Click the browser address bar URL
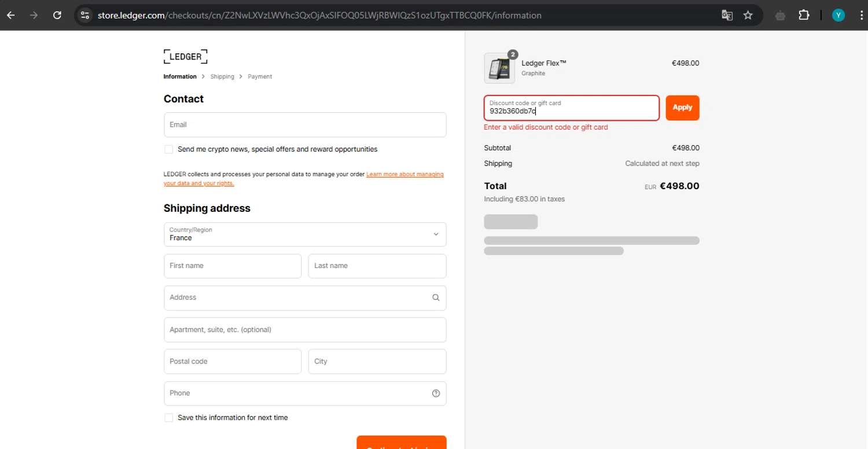Image resolution: width=868 pixels, height=449 pixels. point(319,15)
